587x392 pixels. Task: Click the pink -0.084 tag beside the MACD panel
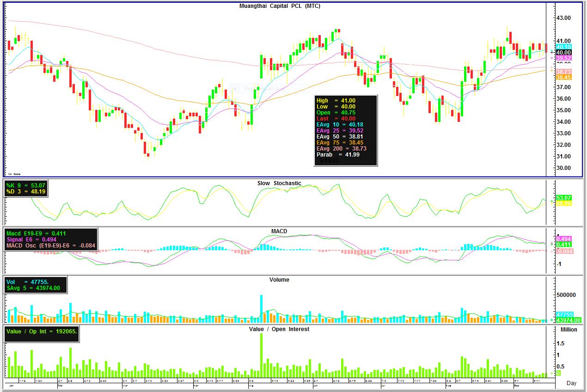pyautogui.click(x=564, y=251)
